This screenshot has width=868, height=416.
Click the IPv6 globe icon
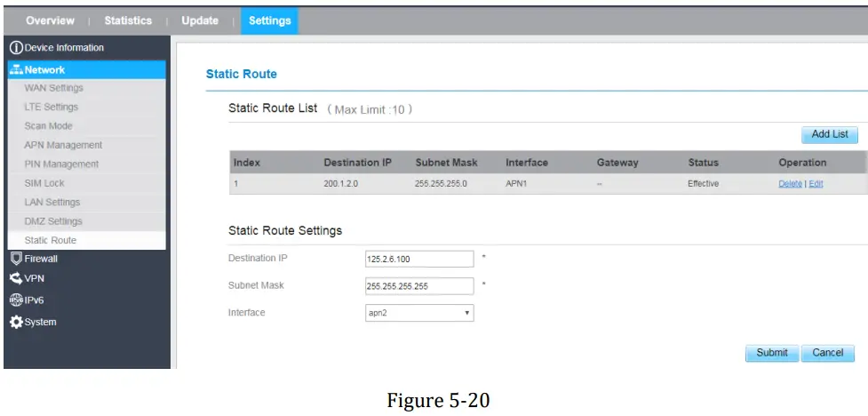[x=17, y=300]
